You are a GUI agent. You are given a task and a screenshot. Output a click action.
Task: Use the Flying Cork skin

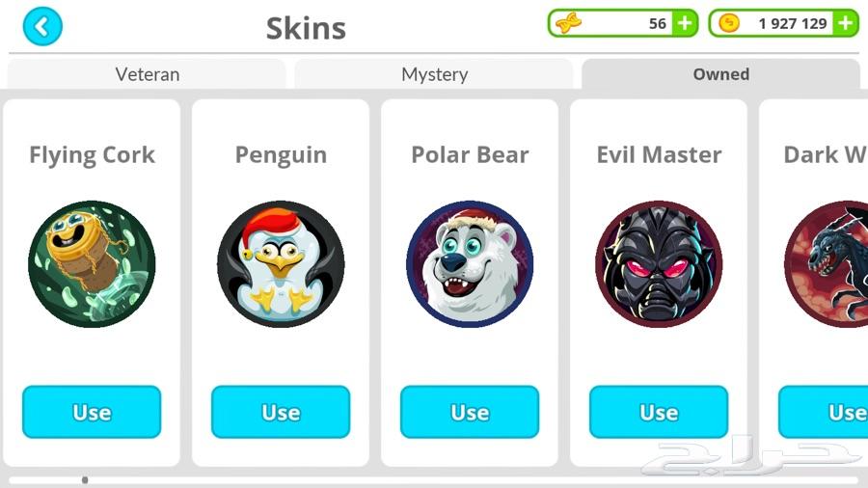92,412
